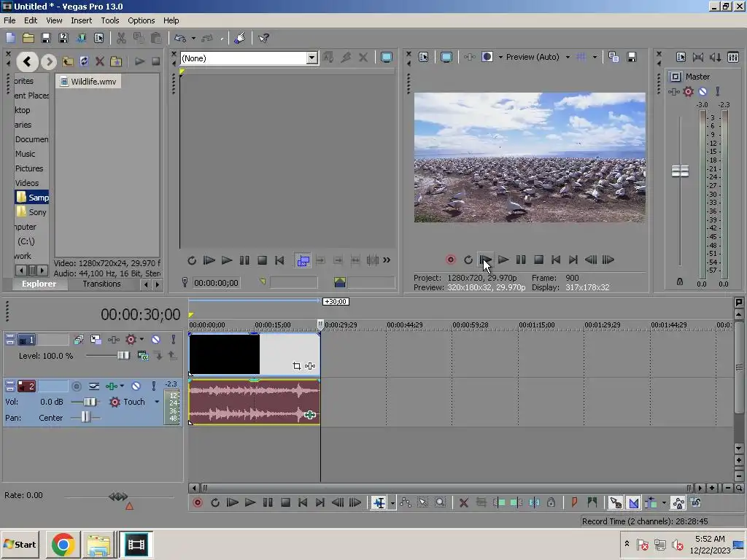Show more trimmer buttons chevron
Image resolution: width=747 pixels, height=560 pixels.
click(387, 260)
